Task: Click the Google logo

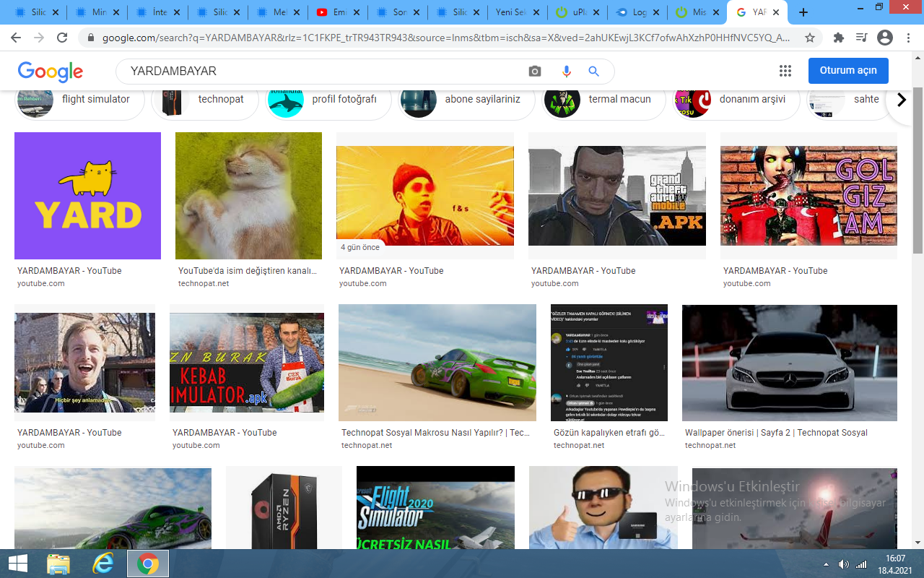Action: point(51,72)
